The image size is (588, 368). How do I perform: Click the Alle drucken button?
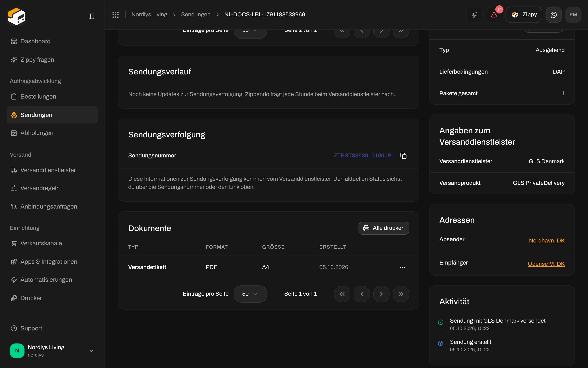point(384,228)
